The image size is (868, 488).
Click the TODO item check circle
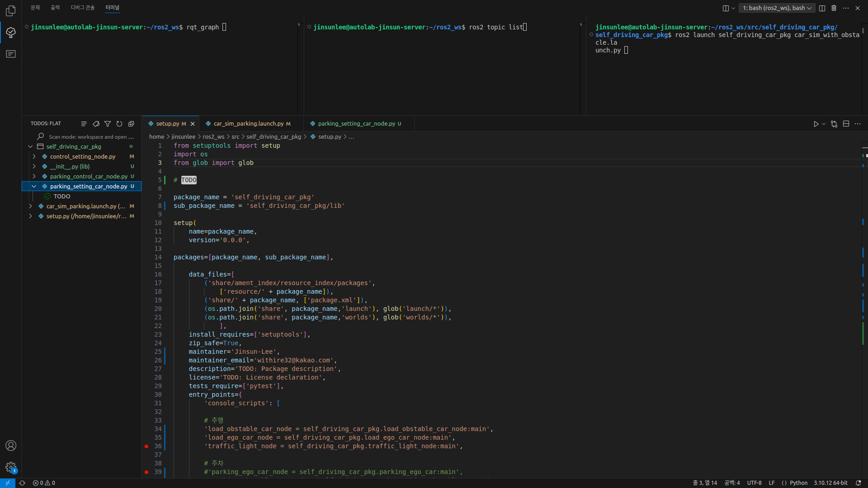pos(47,197)
